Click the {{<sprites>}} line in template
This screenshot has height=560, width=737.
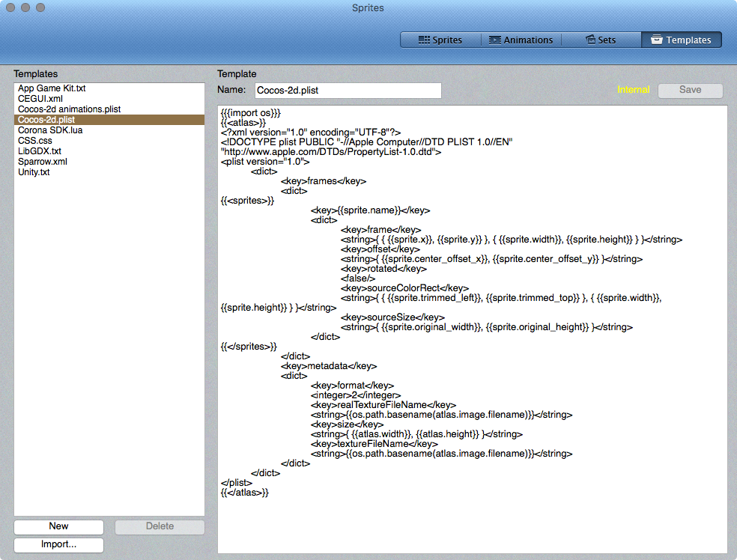click(x=247, y=201)
